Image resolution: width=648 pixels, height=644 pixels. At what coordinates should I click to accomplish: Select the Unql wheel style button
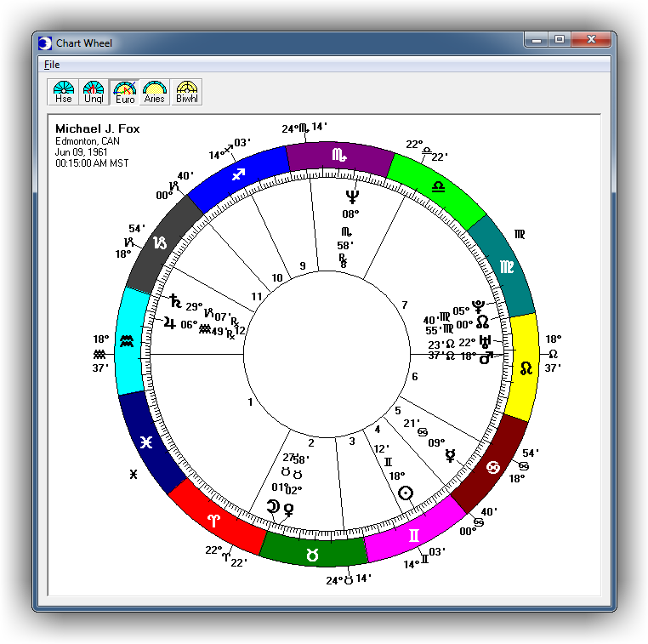click(94, 92)
